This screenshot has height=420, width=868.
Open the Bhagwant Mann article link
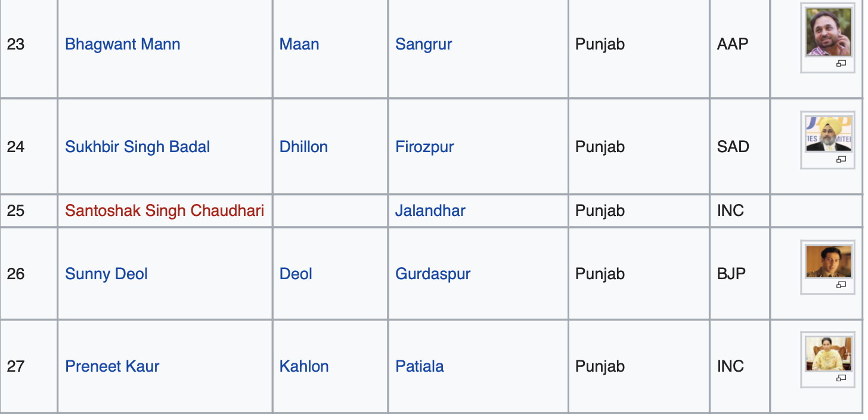pos(123,44)
